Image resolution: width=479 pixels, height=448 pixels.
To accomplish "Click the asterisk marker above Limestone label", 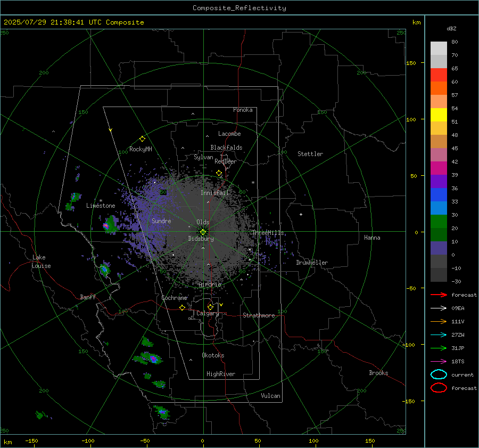I will pyautogui.click(x=101, y=201).
